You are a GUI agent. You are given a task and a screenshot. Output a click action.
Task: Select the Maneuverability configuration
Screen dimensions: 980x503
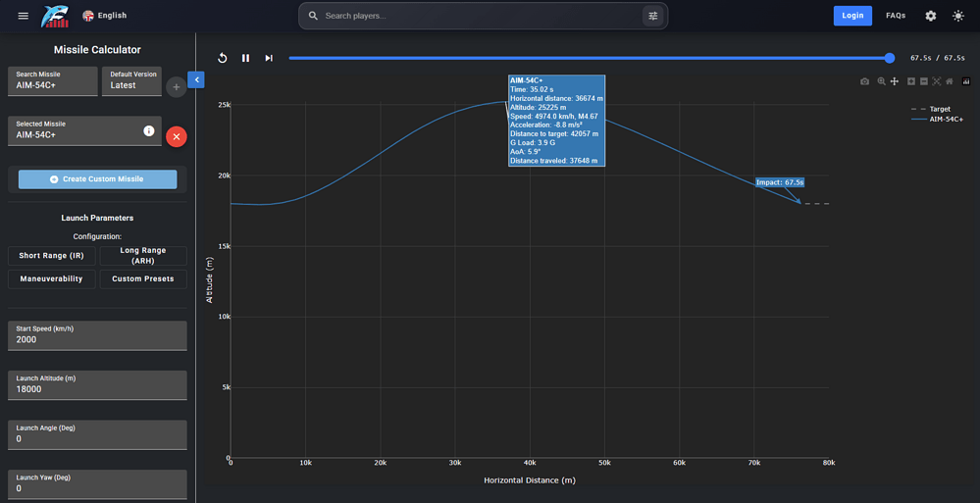[x=52, y=278]
